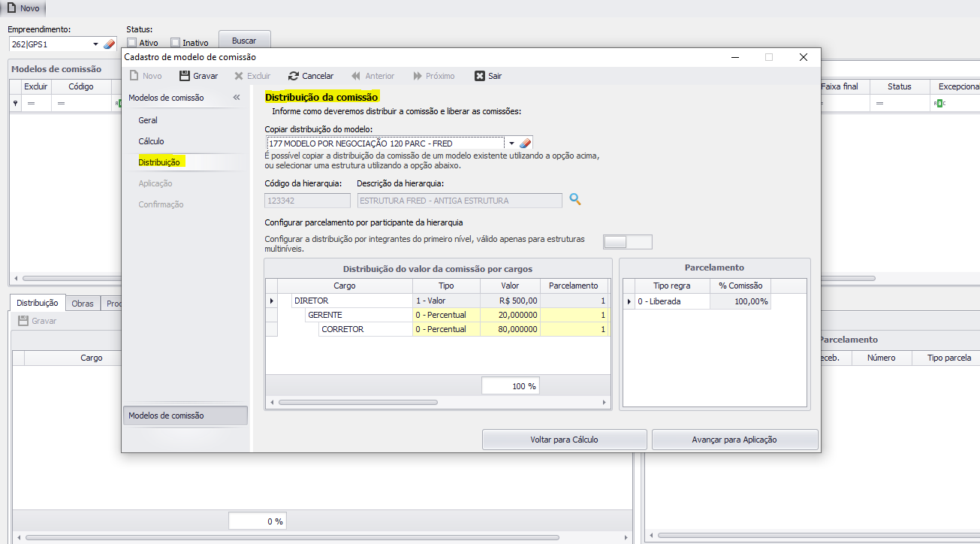The image size is (980, 544).
Task: Click the 20,000000 value cell
Action: click(510, 315)
